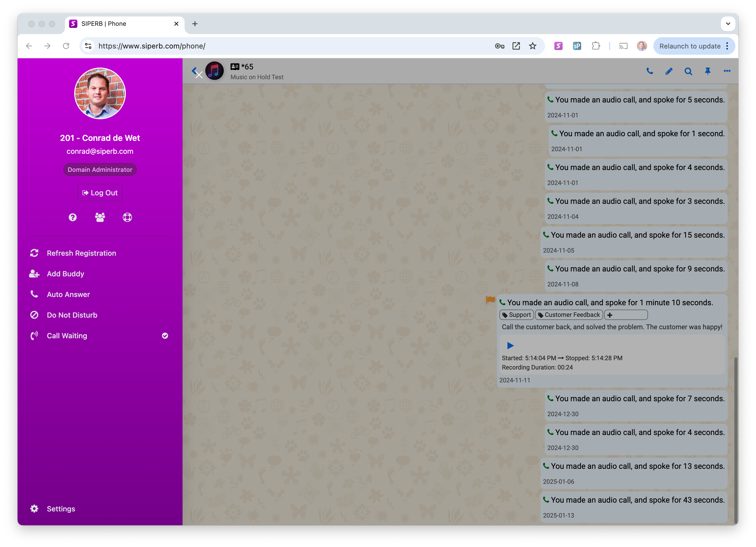Click the Domain Administrator badge

(100, 170)
